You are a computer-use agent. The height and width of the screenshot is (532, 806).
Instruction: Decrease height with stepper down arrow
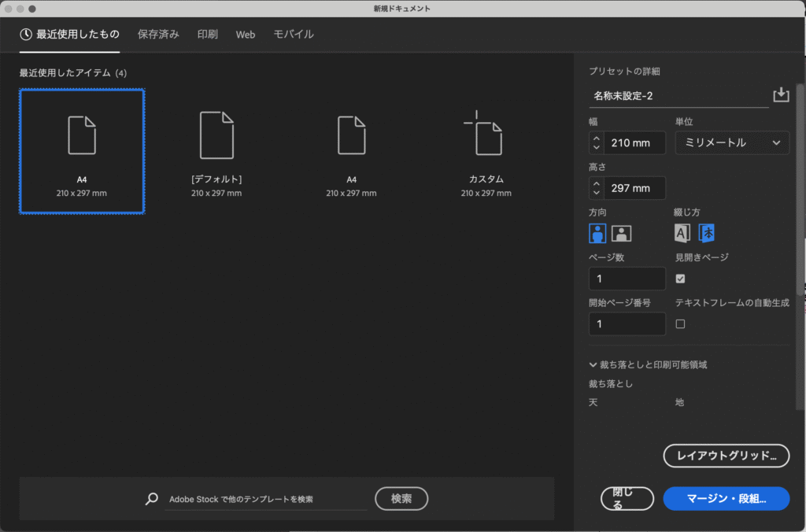coord(597,193)
